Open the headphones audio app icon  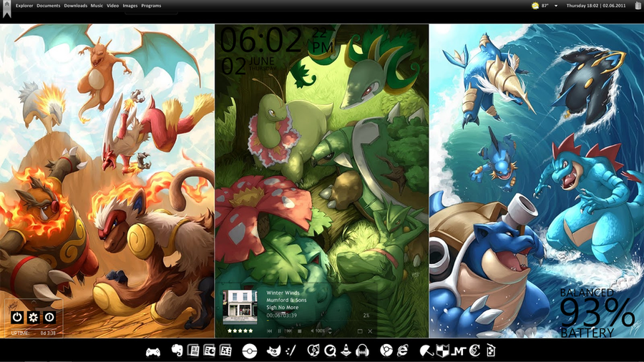[x=362, y=351]
